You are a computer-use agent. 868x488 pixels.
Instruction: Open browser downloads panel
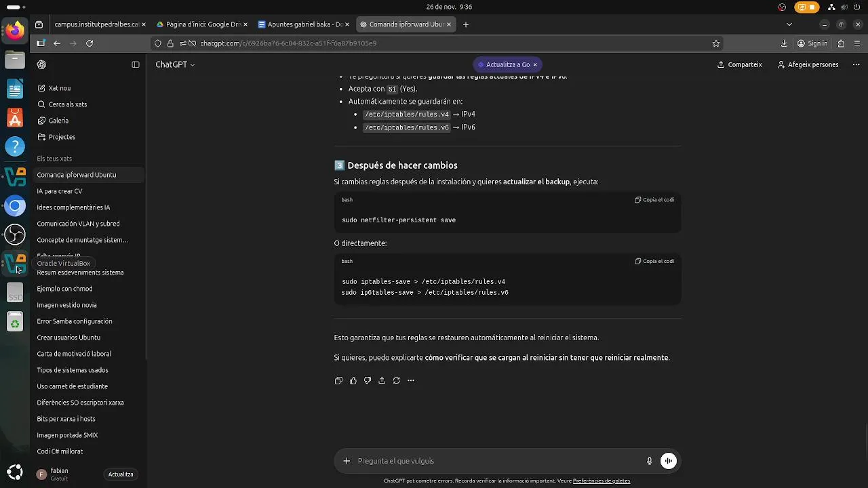(x=784, y=43)
